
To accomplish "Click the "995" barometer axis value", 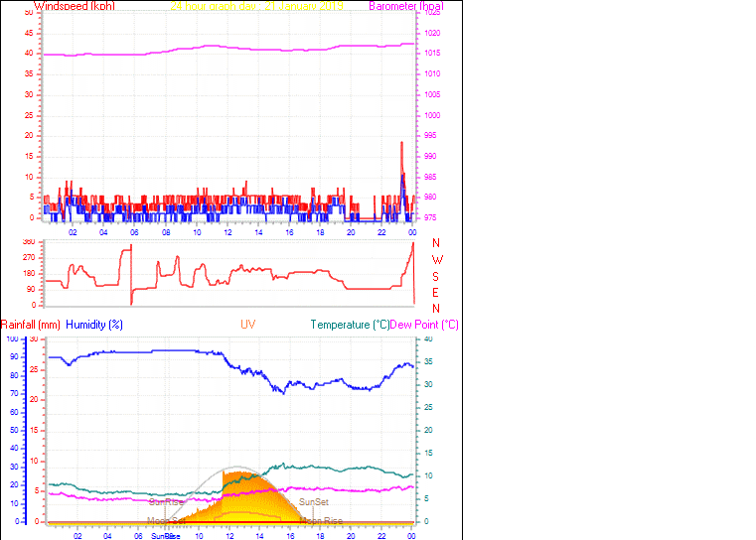I will click(430, 136).
